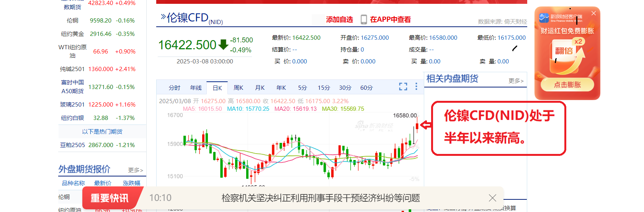Close the news flash banner
This screenshot has width=644, height=212.
[492, 198]
